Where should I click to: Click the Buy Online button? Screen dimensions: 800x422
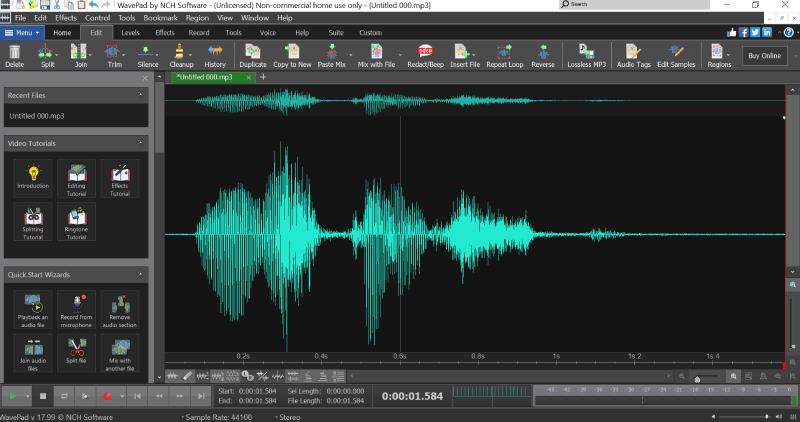coord(764,56)
